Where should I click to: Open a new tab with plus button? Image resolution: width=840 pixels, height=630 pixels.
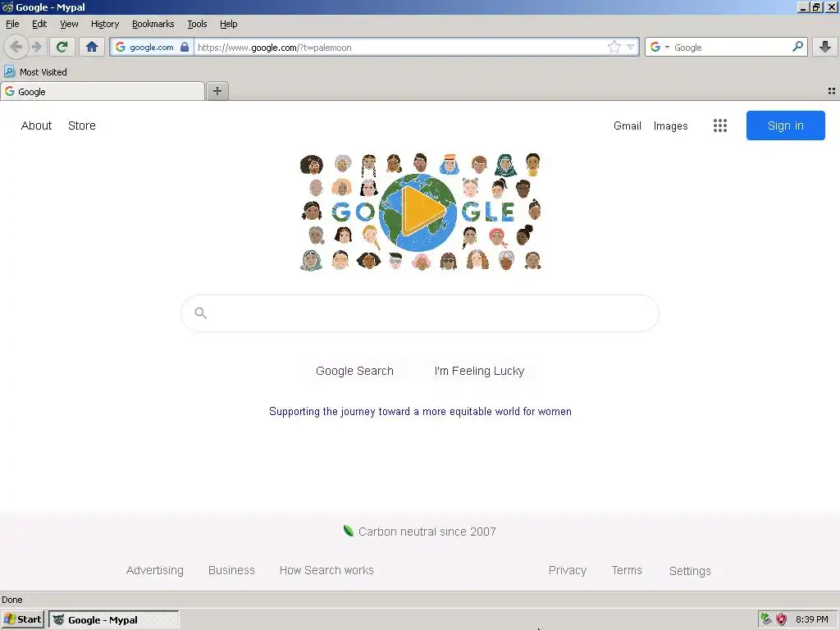pos(217,91)
